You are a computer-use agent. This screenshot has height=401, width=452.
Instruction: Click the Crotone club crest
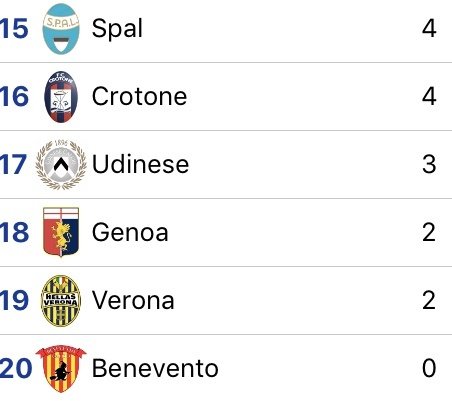(x=61, y=97)
